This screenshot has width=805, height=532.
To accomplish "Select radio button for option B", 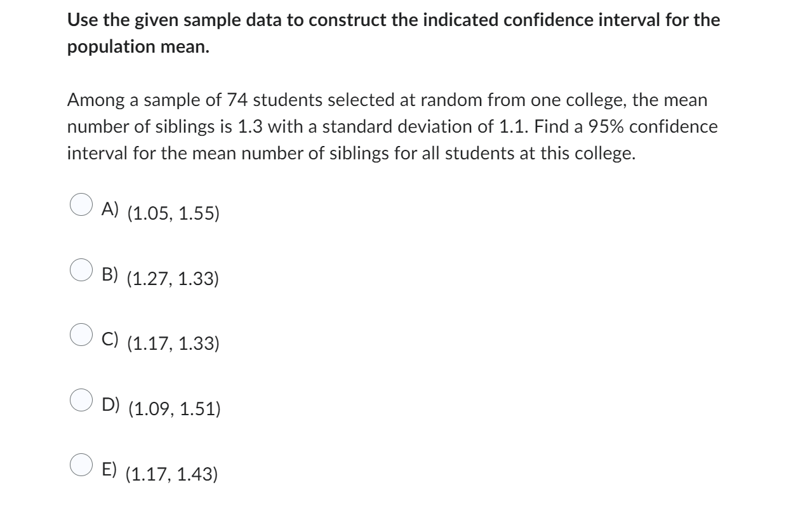I will coord(80,270).
